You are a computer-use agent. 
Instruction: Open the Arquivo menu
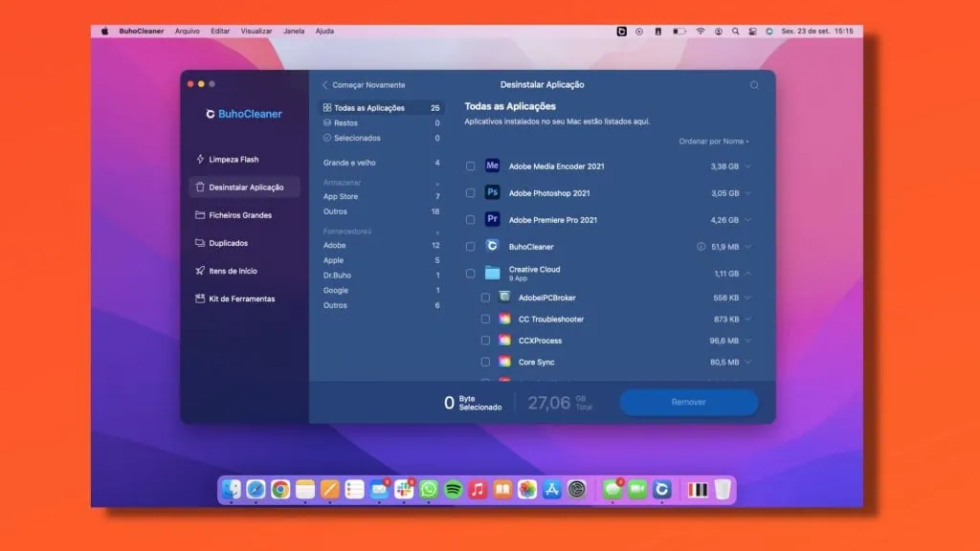point(188,31)
